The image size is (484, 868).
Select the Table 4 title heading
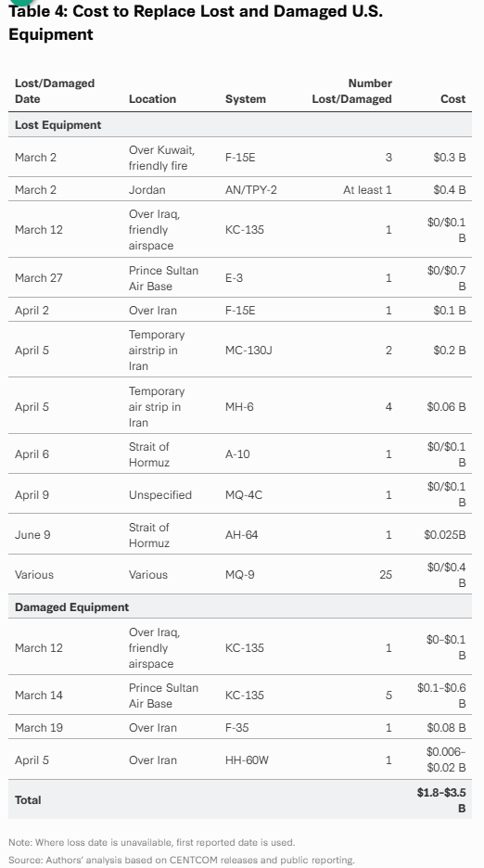click(x=196, y=22)
